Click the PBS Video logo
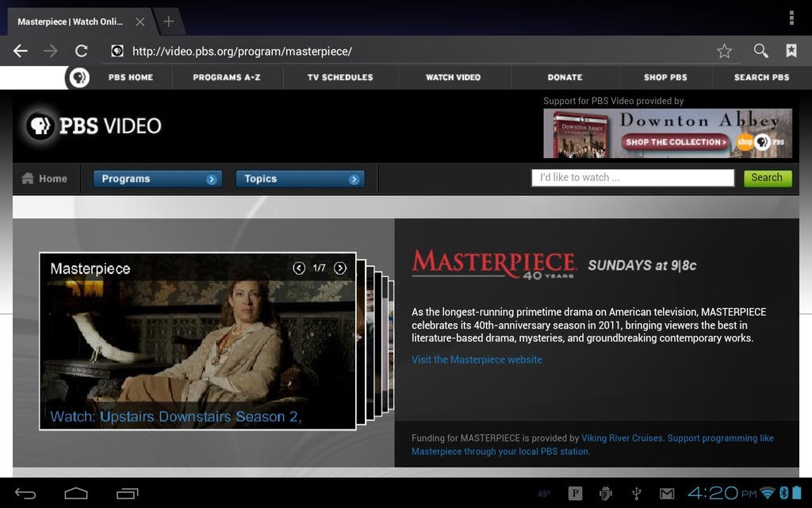Viewport: 812px width, 508px height. (x=94, y=126)
